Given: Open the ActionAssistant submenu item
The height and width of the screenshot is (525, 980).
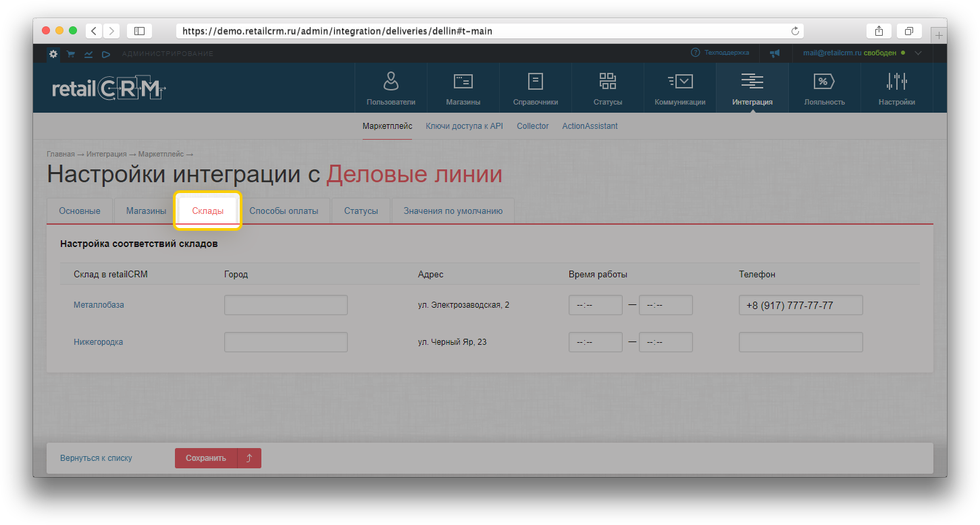Looking at the screenshot, I should pos(590,126).
